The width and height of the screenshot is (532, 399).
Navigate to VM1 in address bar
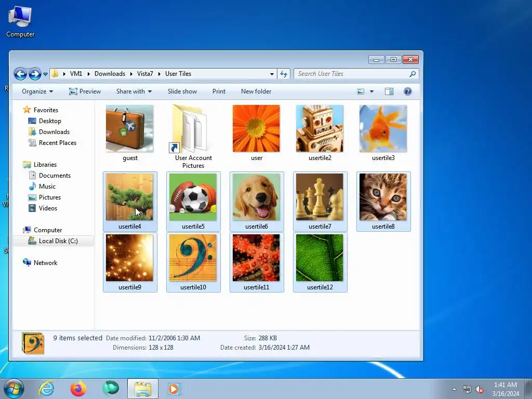pyautogui.click(x=76, y=74)
